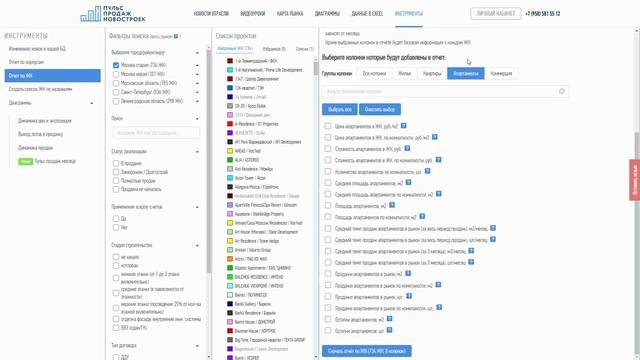
Task: Open help icon for Остатки апартаментов, м2
Action: [389, 319]
